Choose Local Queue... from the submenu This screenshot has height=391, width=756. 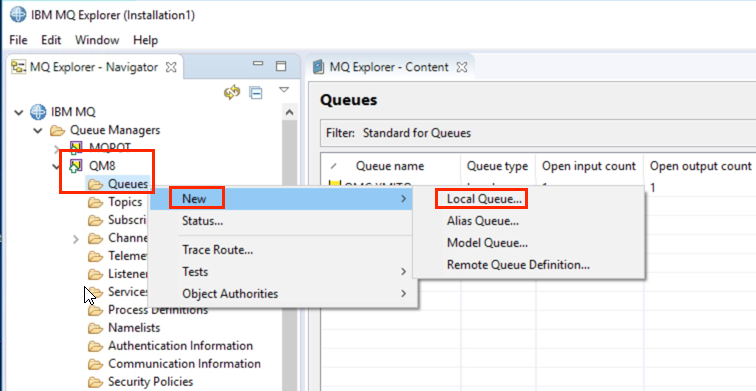[x=484, y=199]
